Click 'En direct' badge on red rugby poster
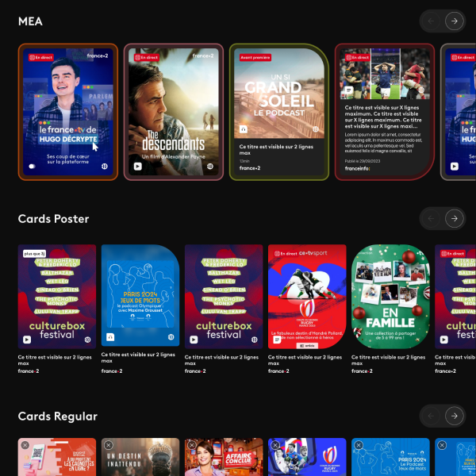This screenshot has width=476, height=476. click(x=286, y=254)
